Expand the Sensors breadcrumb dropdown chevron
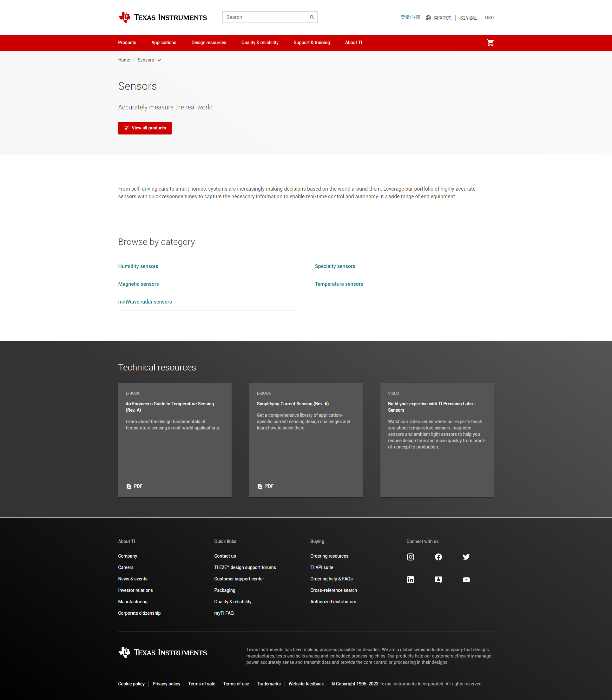This screenshot has width=612, height=700. [x=159, y=60]
